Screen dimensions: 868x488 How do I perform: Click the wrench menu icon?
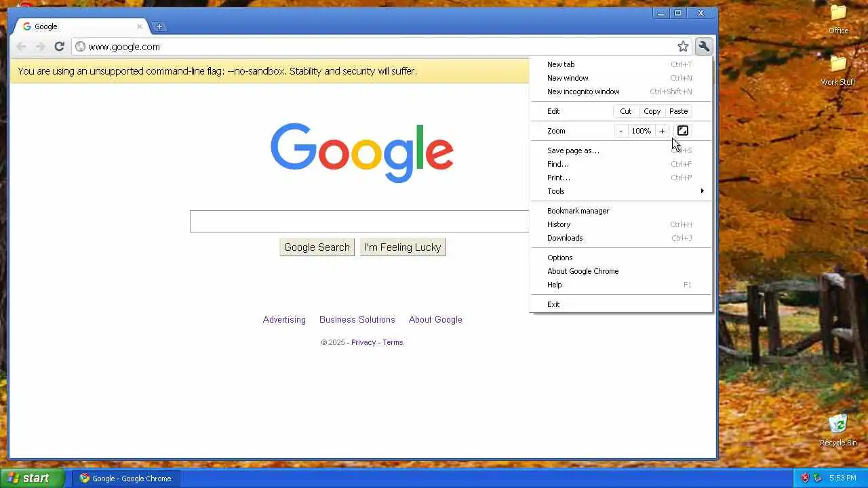pyautogui.click(x=704, y=46)
